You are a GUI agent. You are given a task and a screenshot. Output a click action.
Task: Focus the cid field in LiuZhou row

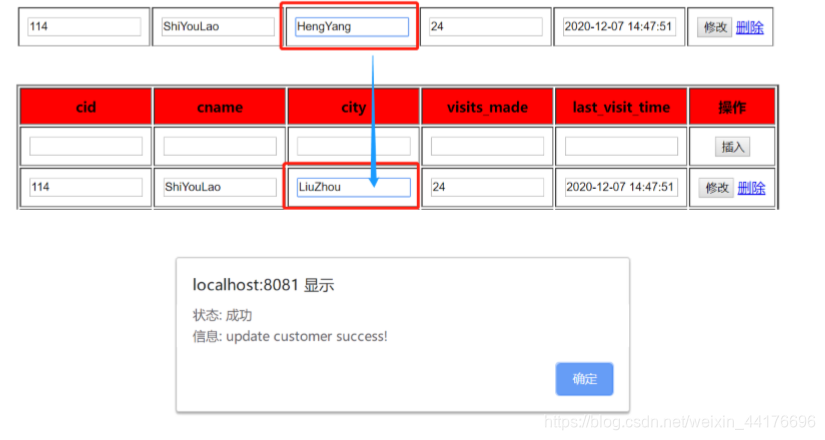point(86,187)
